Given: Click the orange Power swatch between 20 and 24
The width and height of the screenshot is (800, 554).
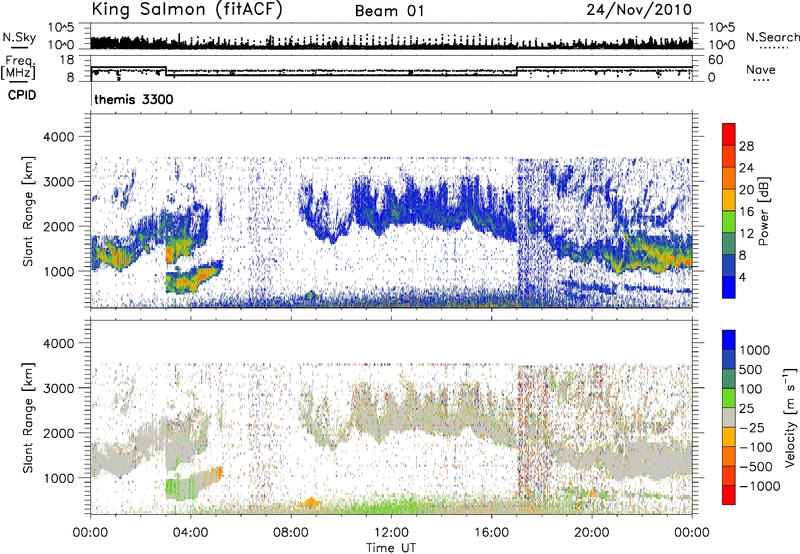Looking at the screenshot, I should pyautogui.click(x=729, y=178).
